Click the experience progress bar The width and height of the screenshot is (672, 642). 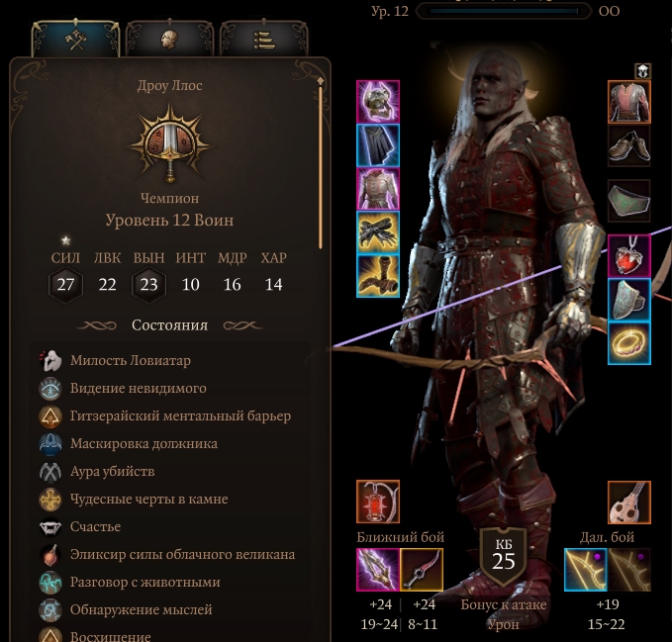(504, 11)
